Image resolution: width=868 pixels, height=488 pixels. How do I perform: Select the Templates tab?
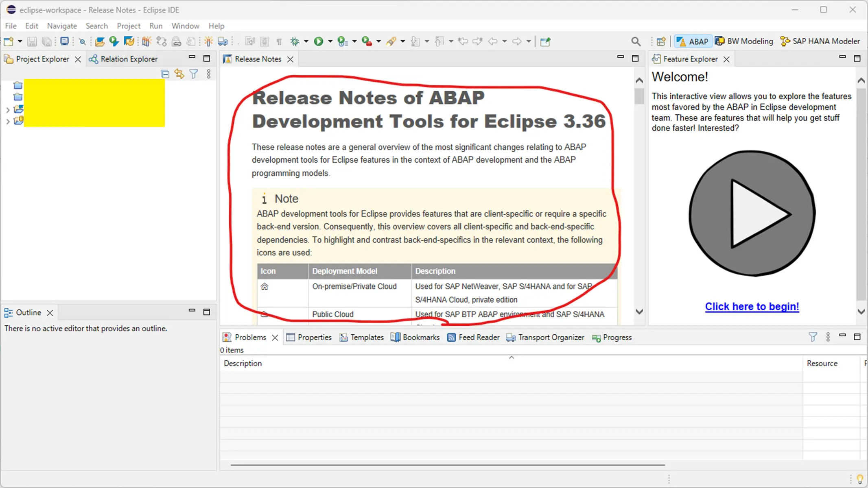[x=362, y=337]
